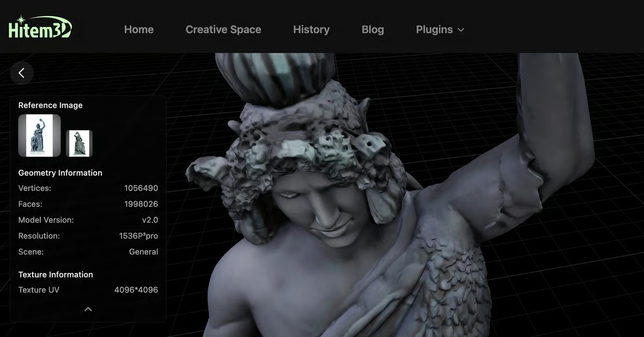Click the Faces count value 1998026

pos(141,204)
